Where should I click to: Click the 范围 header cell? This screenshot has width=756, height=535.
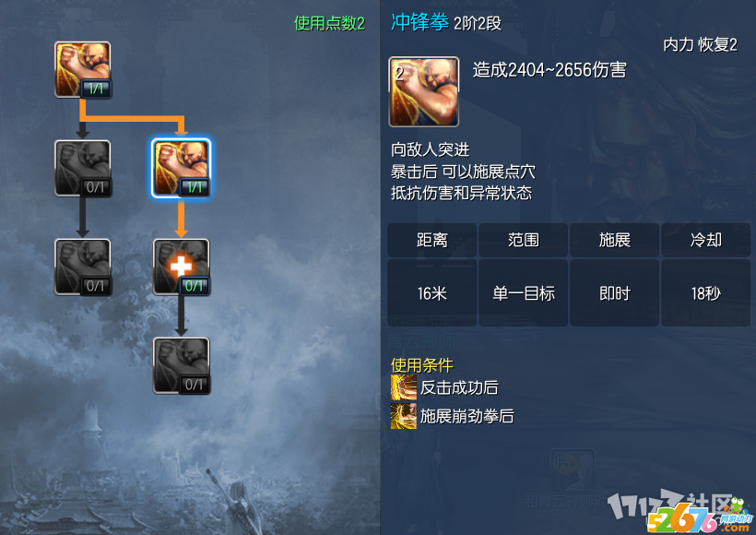(x=523, y=240)
